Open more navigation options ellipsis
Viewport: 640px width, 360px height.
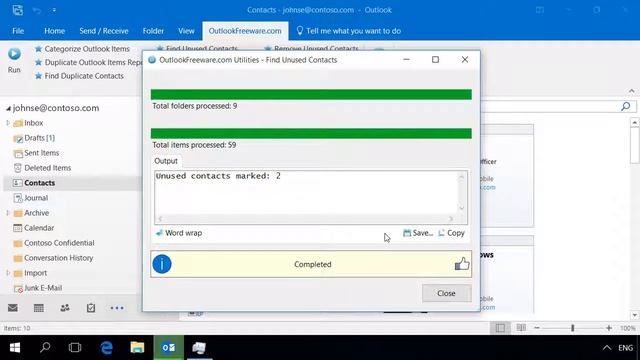[x=117, y=308]
